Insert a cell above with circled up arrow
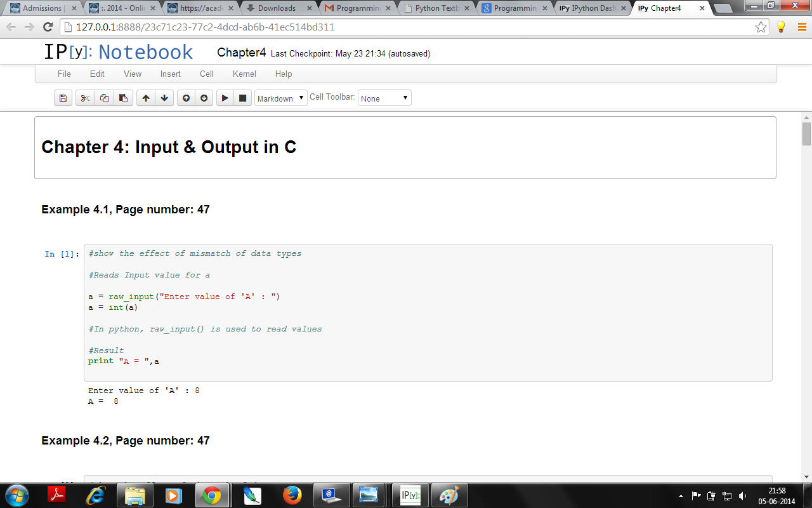The width and height of the screenshot is (812, 508). point(186,98)
